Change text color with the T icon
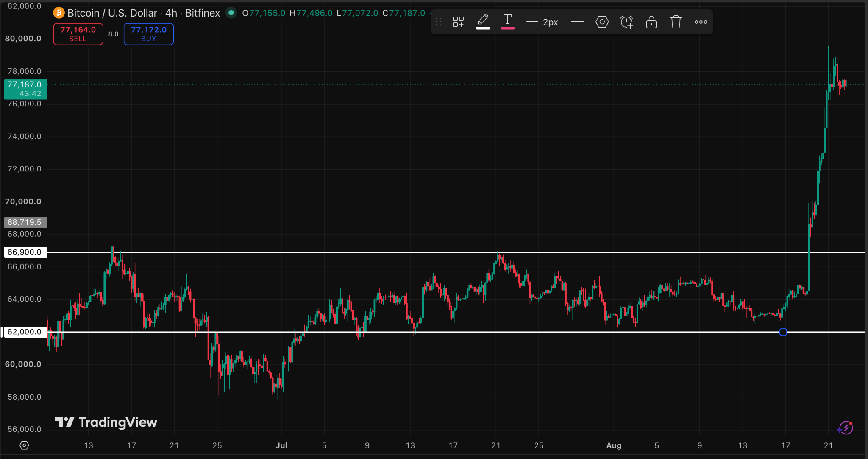Viewport: 868px width, 459px height. click(507, 22)
